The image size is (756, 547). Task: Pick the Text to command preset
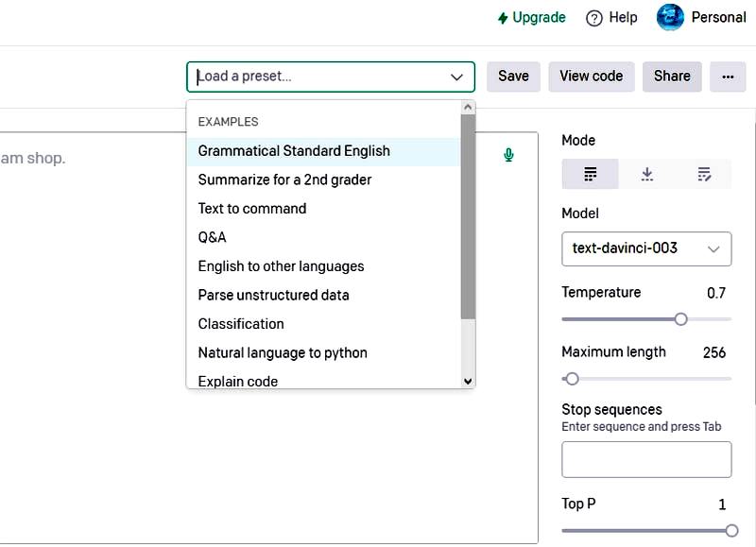[252, 209]
